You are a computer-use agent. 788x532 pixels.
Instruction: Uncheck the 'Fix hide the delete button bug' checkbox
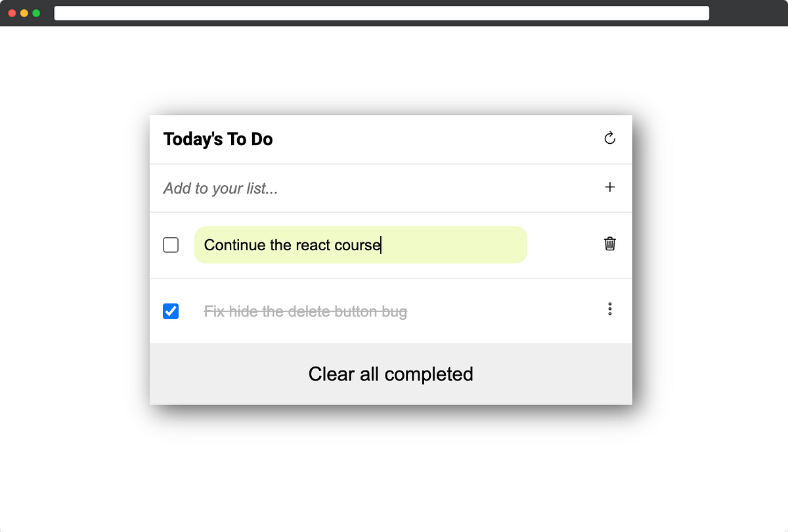pyautogui.click(x=171, y=311)
